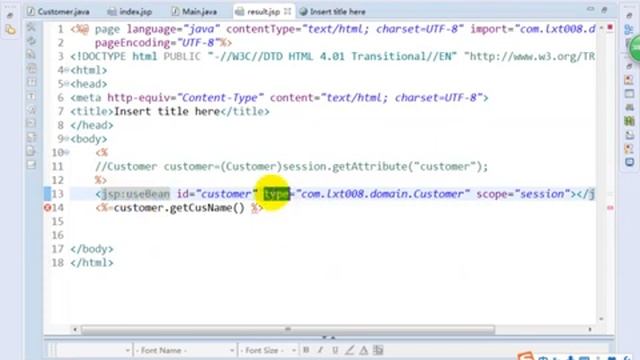Restore the upper right minimized view stack
Viewport: 640px width, 360px height.
tap(629, 15)
